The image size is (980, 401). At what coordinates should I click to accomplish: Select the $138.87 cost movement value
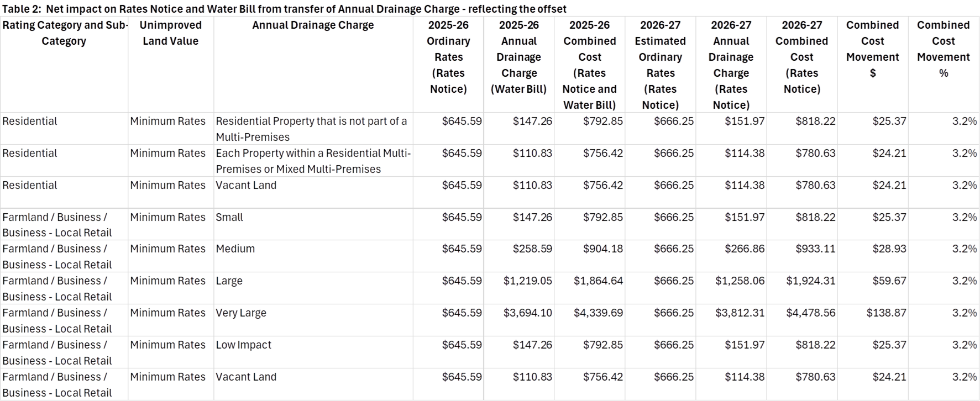(x=886, y=313)
